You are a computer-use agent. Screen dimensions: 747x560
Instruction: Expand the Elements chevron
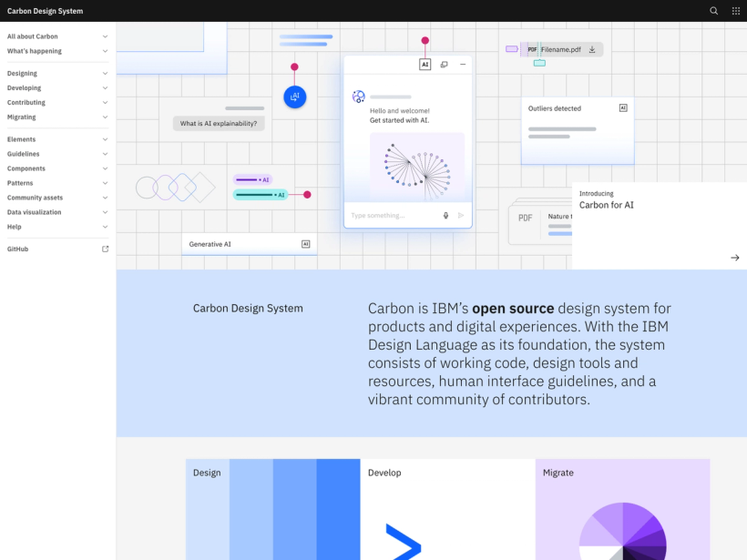click(x=106, y=139)
